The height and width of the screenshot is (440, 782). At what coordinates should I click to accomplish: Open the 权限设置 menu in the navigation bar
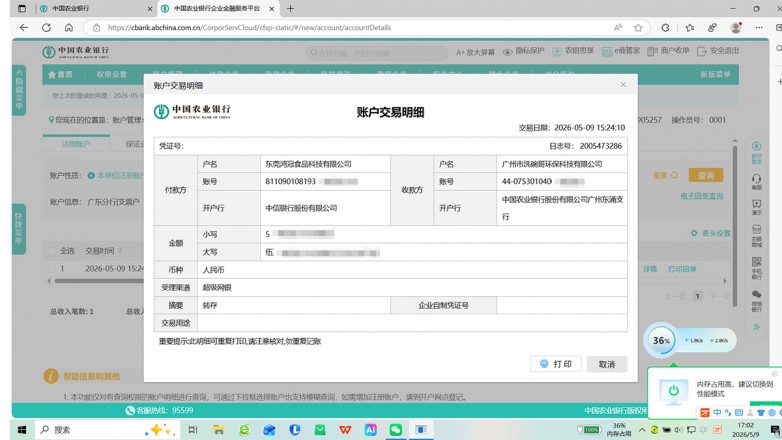[x=112, y=74]
